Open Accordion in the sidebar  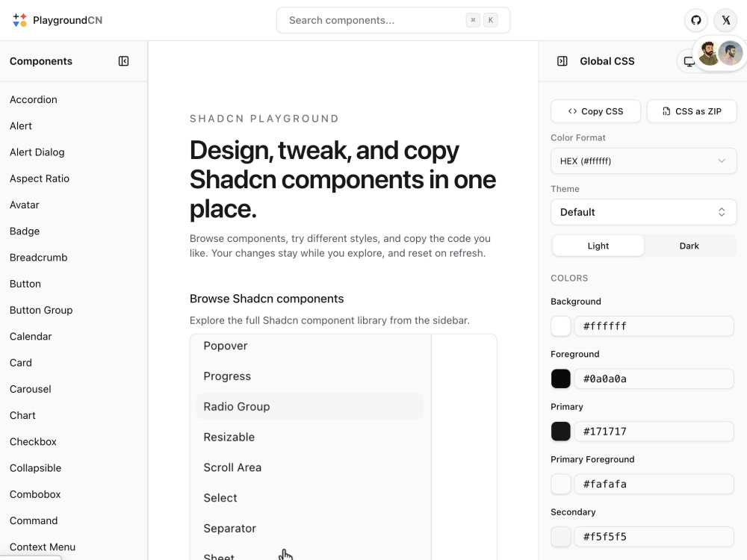(x=34, y=99)
